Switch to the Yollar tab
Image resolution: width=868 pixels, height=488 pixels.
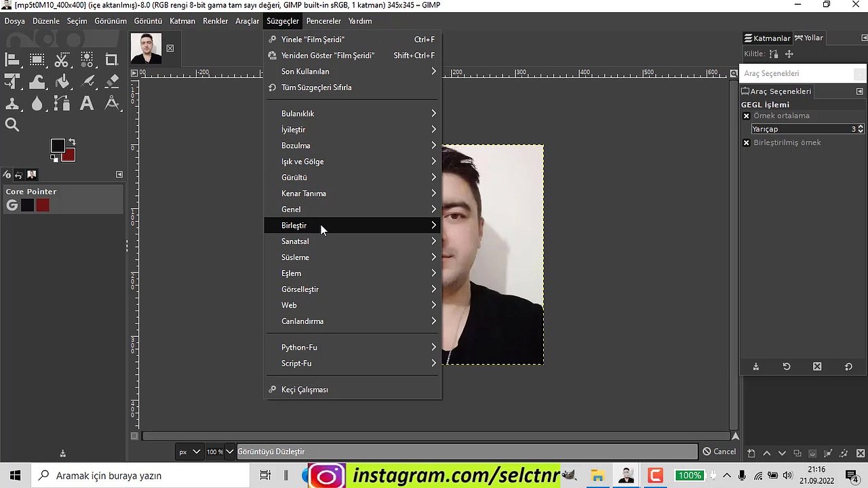click(x=809, y=38)
